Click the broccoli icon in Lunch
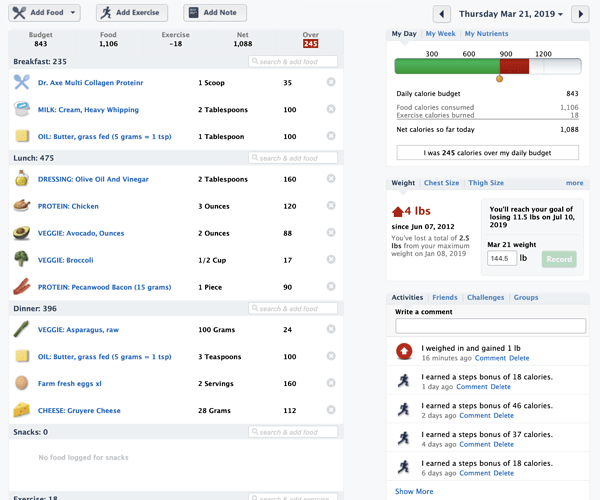600x500 pixels. (21, 259)
